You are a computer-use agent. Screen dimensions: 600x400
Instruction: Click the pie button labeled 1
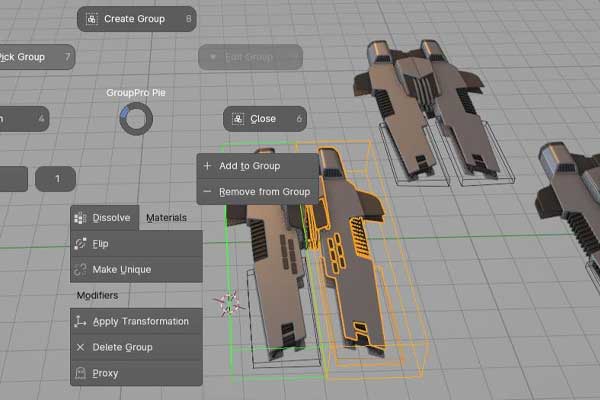tap(55, 179)
